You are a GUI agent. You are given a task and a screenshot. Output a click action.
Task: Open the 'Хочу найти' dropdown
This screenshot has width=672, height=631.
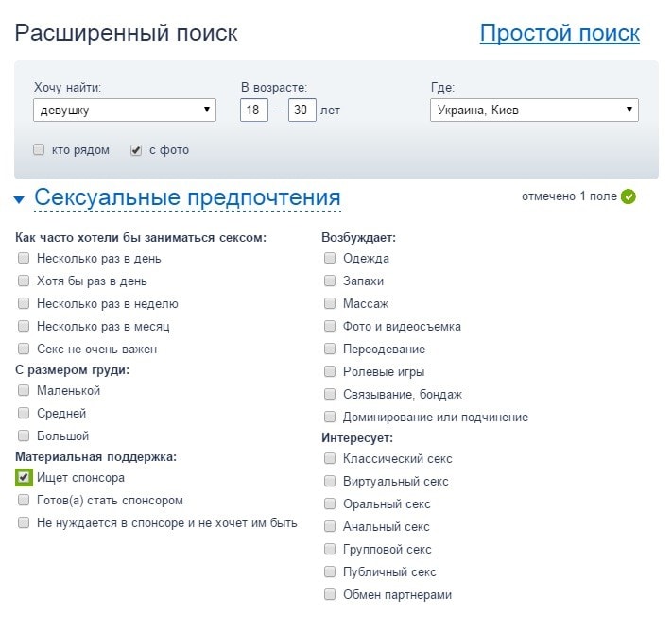tap(125, 111)
